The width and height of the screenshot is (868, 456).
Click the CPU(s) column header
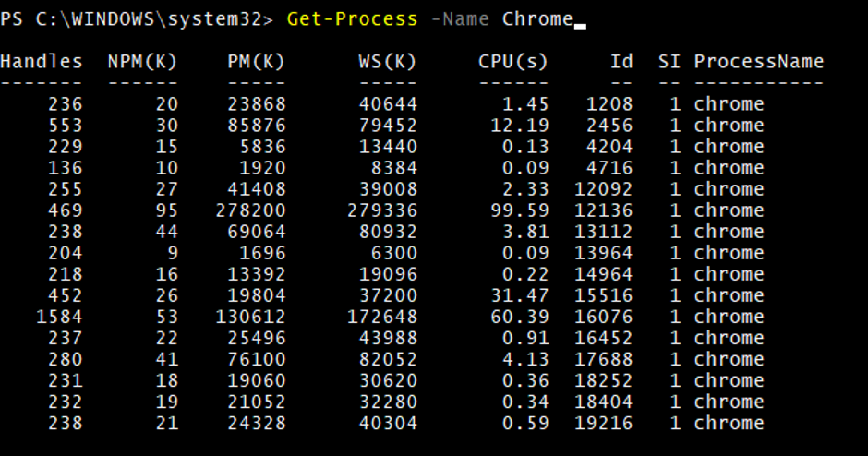[x=513, y=62]
